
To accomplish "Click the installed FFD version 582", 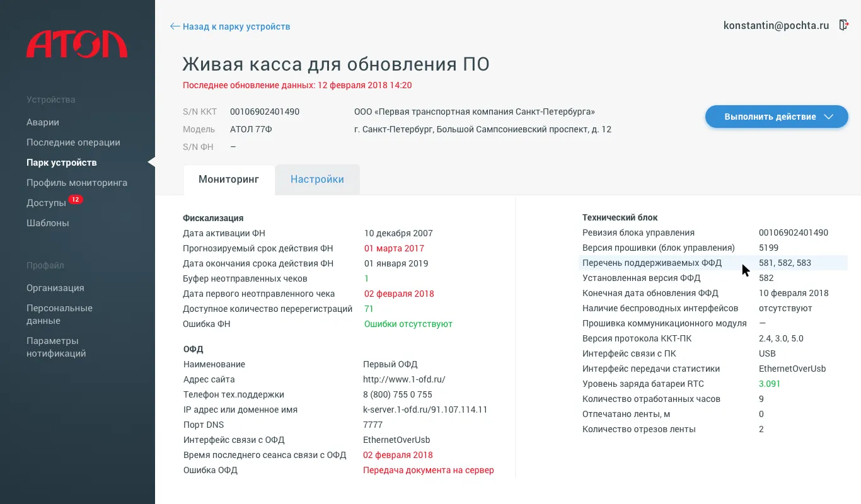I will pos(766,278).
